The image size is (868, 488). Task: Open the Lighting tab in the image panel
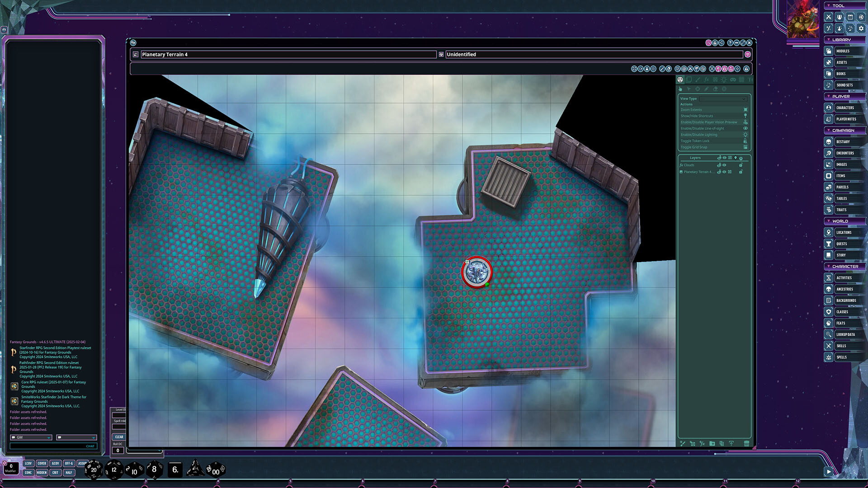725,80
